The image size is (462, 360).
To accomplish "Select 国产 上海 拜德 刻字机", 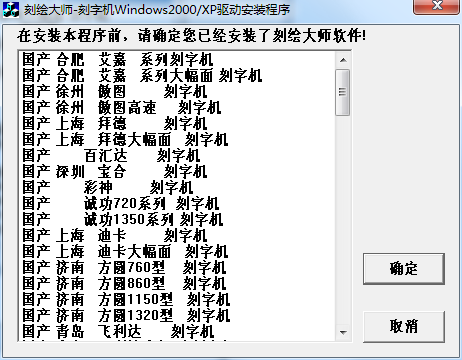I will click(x=177, y=124).
